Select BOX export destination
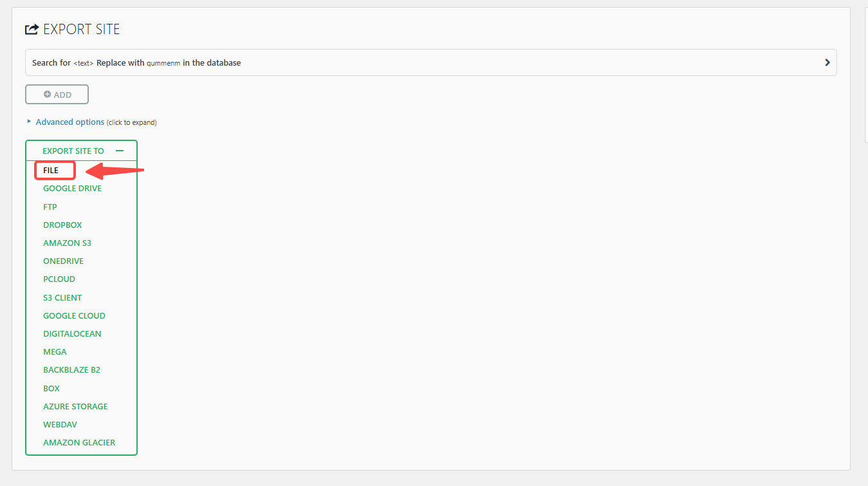Screen dimensions: 868x486 pyautogui.click(x=51, y=388)
